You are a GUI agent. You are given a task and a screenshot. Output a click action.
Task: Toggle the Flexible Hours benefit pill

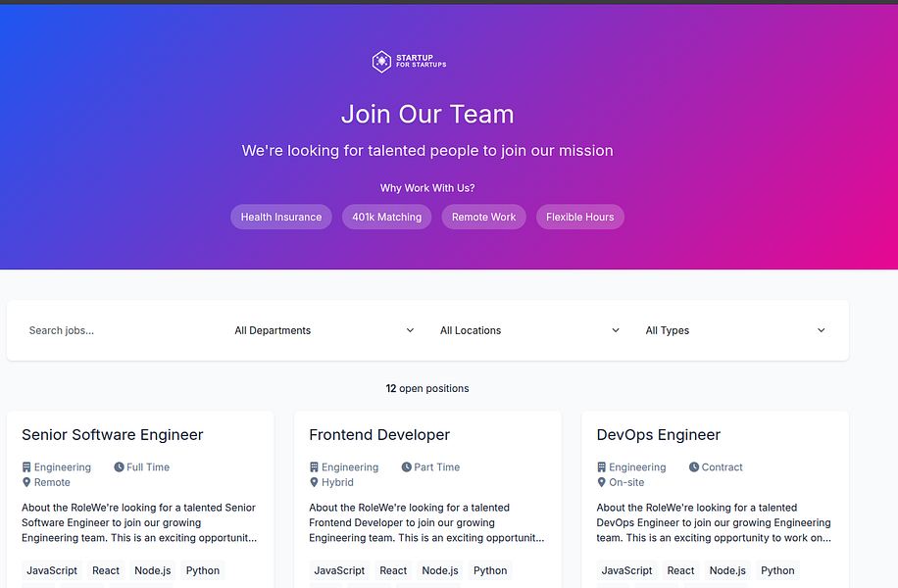pyautogui.click(x=579, y=217)
